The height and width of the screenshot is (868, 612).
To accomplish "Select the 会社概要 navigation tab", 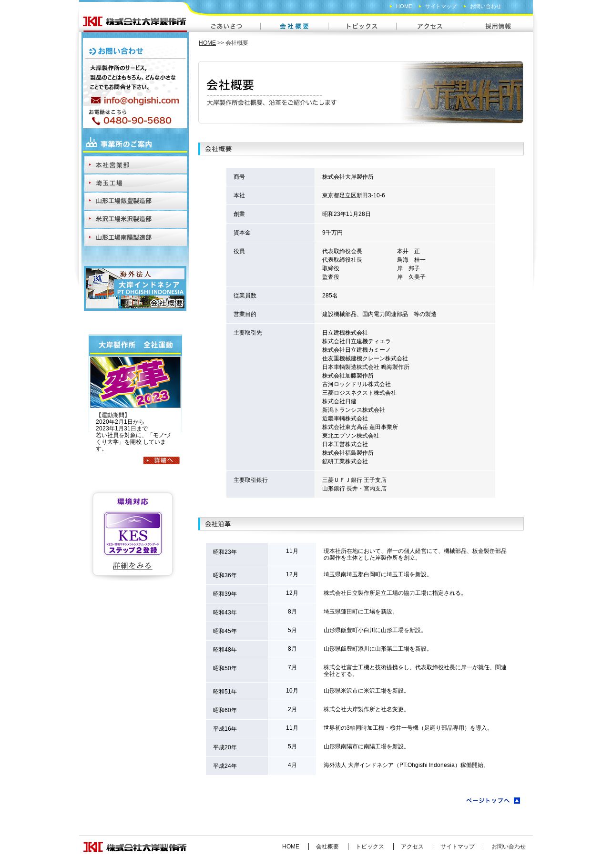I will (x=294, y=26).
